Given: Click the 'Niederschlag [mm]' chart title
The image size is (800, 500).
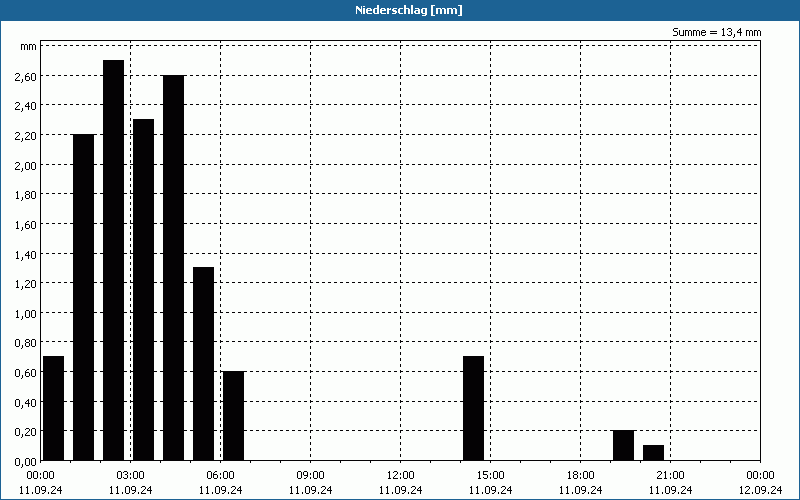Looking at the screenshot, I should coord(409,10).
